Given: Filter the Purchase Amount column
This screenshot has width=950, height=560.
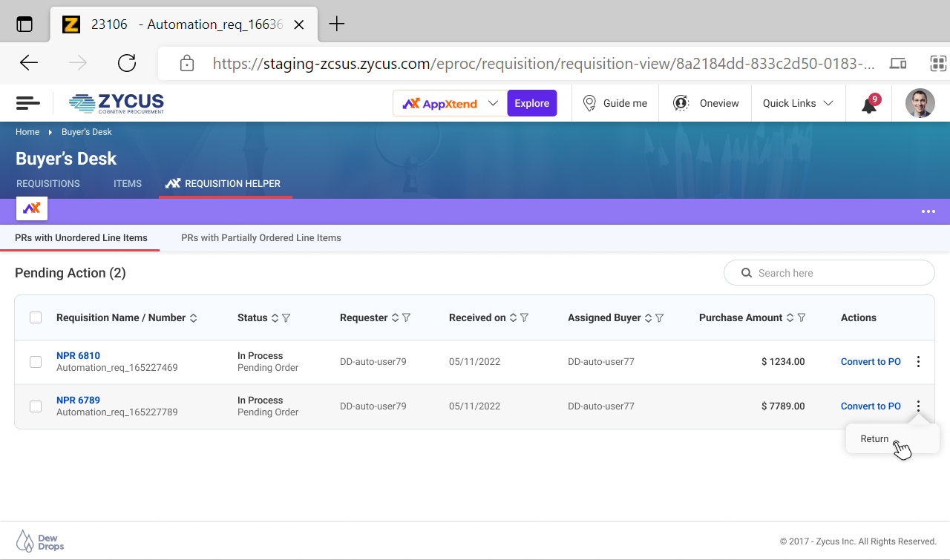Looking at the screenshot, I should click(802, 318).
